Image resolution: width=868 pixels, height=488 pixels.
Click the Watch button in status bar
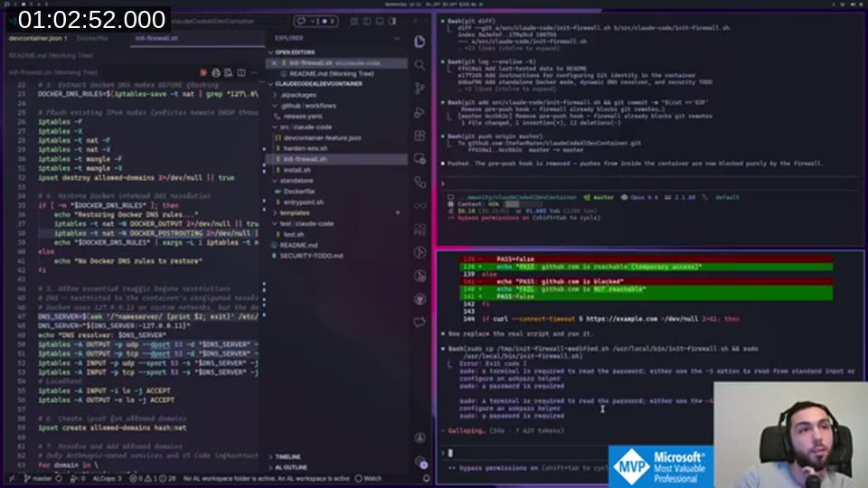(x=368, y=479)
